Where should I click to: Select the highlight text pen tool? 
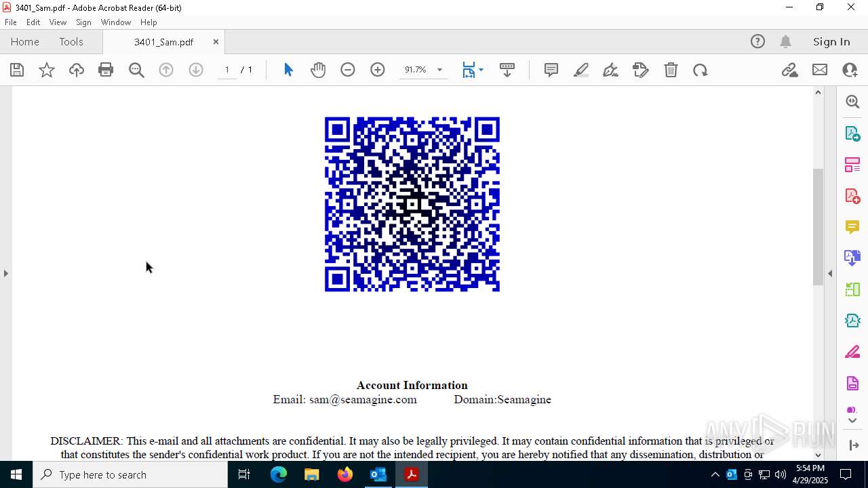(x=581, y=70)
